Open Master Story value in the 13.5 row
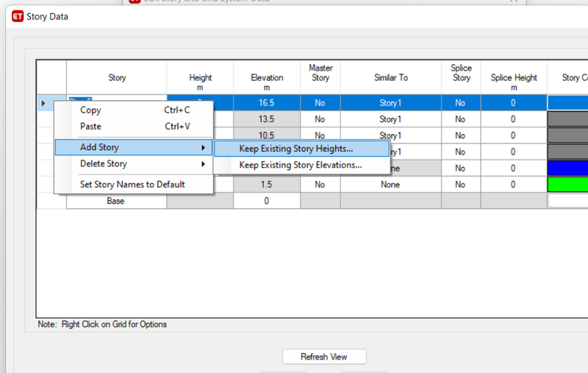The image size is (588, 373). point(320,119)
